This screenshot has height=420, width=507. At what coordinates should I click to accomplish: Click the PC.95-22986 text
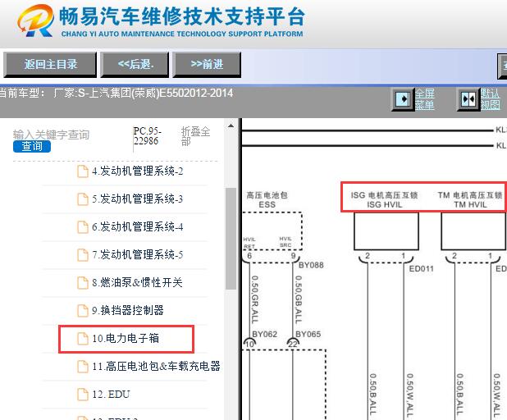pos(147,136)
